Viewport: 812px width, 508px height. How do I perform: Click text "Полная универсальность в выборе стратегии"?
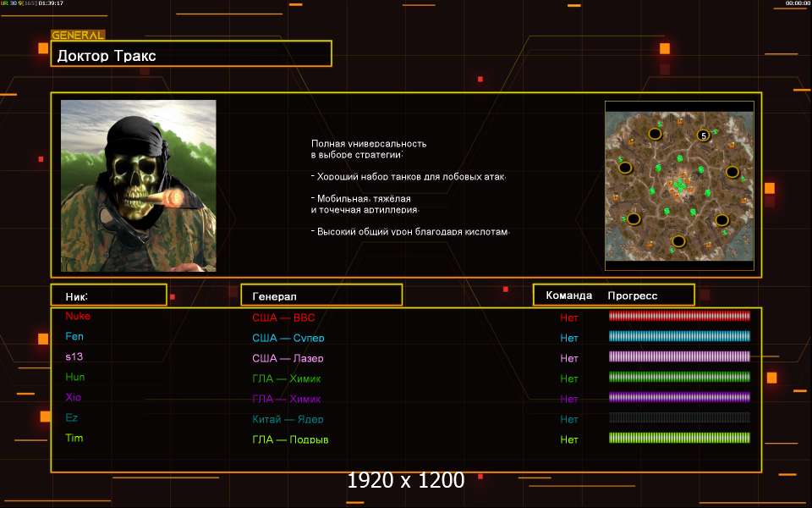(x=369, y=149)
